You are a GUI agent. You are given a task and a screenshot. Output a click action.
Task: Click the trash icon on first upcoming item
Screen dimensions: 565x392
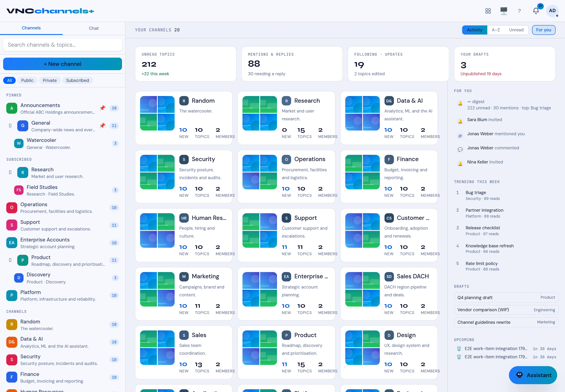(x=459, y=348)
